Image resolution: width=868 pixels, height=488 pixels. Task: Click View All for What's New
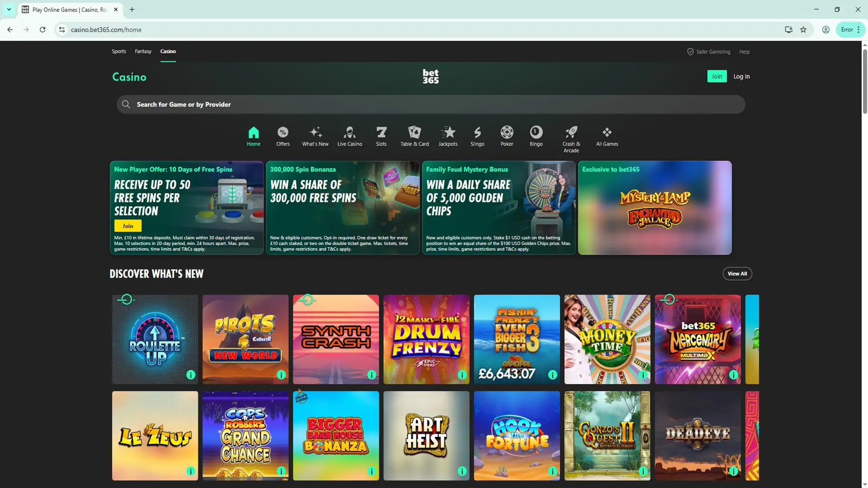[737, 273]
